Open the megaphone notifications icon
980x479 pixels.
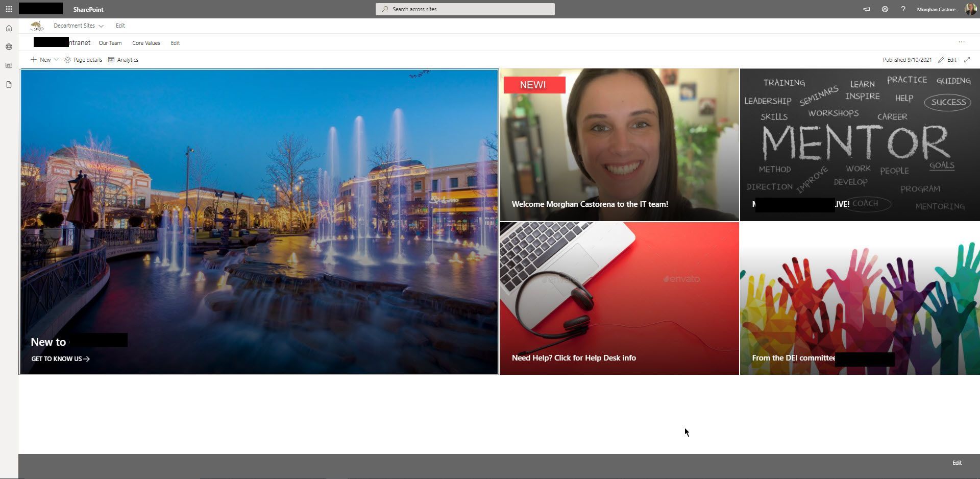pyautogui.click(x=866, y=9)
